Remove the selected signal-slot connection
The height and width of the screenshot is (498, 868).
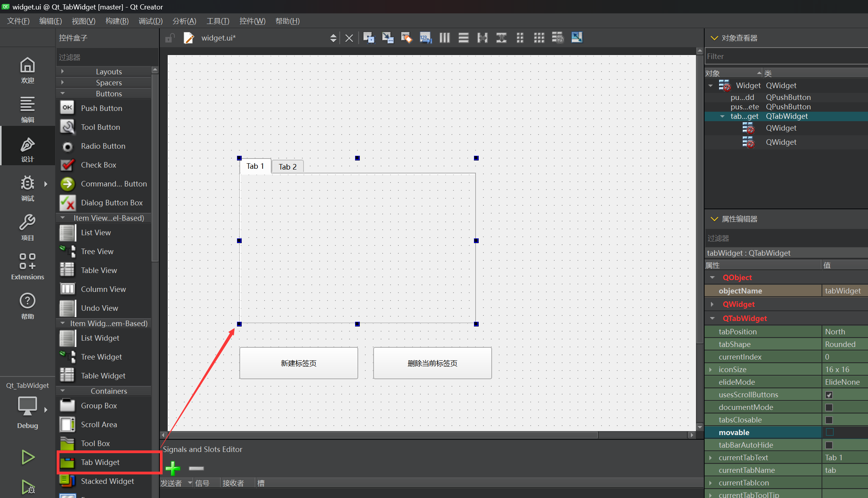pos(196,468)
